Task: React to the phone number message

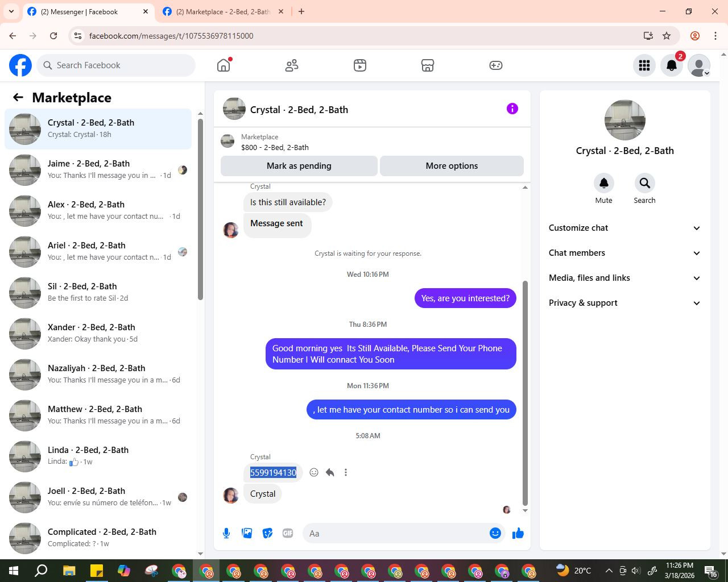Action: pyautogui.click(x=314, y=472)
